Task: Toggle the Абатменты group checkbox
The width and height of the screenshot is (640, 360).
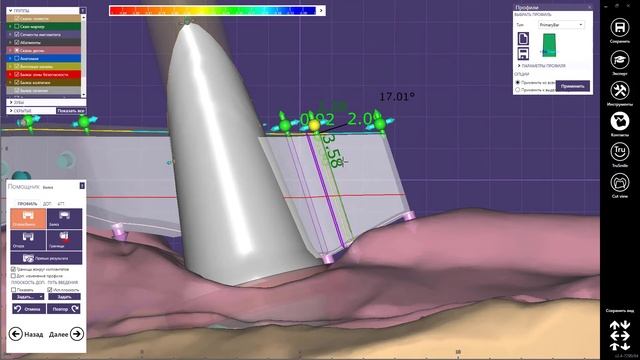Action: [x=17, y=42]
